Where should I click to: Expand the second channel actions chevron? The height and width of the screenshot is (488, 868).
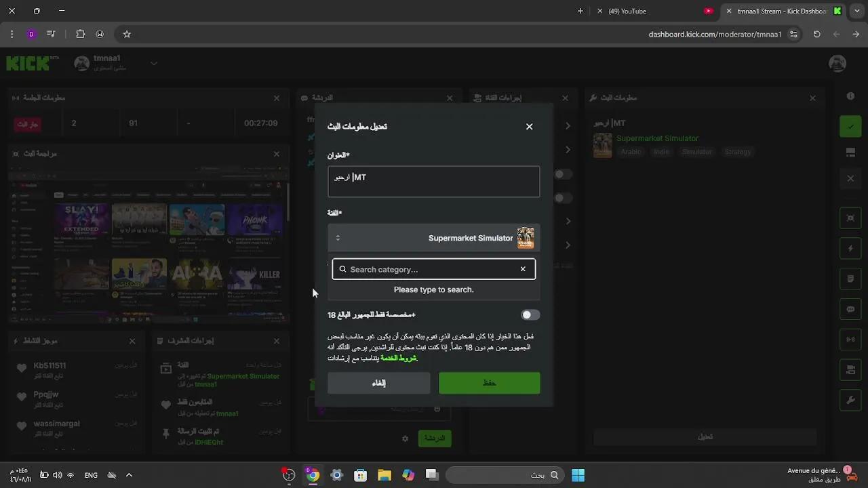[568, 150]
